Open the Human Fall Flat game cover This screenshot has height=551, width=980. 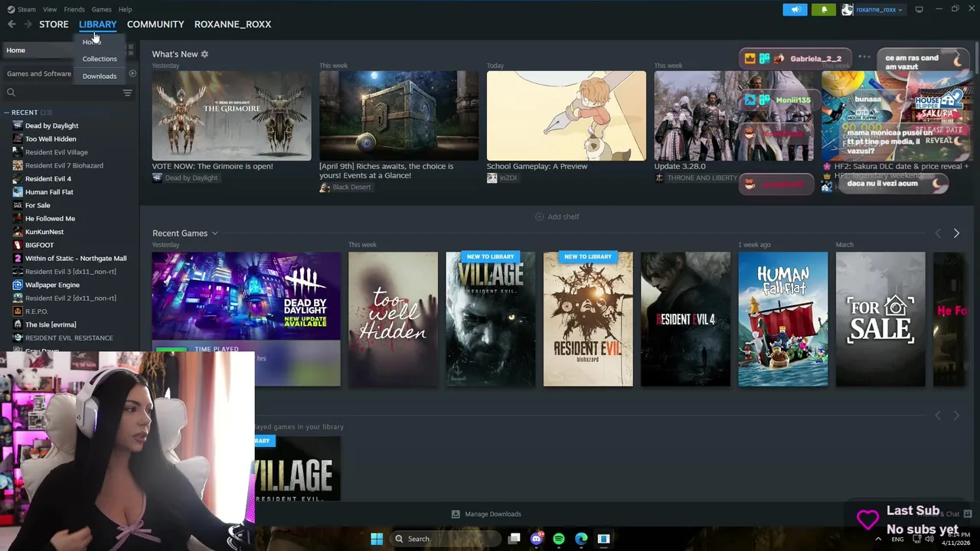pos(782,319)
